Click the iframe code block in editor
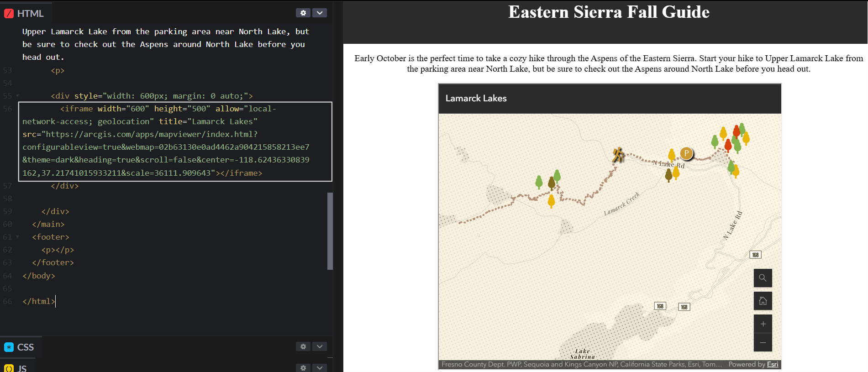The width and height of the screenshot is (868, 372). click(x=175, y=141)
